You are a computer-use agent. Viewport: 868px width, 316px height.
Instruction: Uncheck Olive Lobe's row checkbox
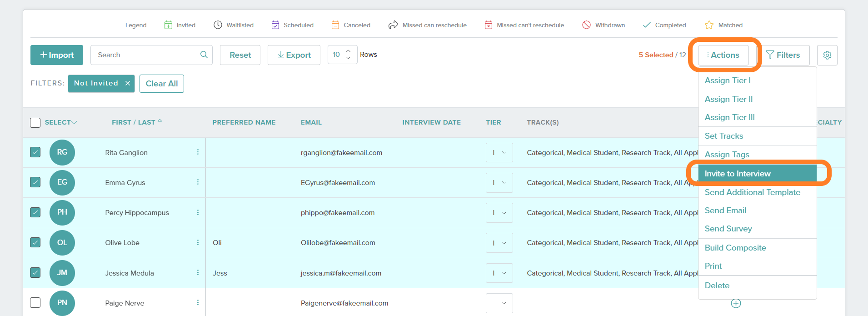pyautogui.click(x=35, y=242)
